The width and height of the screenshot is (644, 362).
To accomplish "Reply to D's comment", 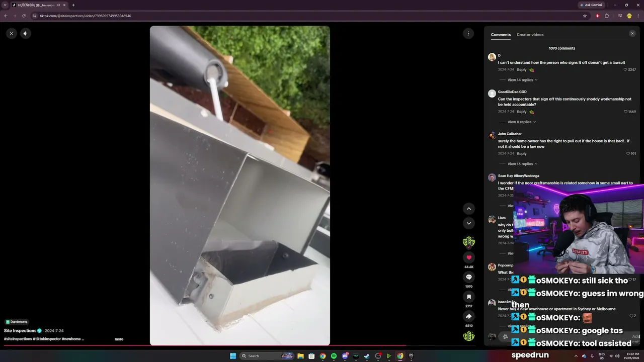I will point(522,70).
